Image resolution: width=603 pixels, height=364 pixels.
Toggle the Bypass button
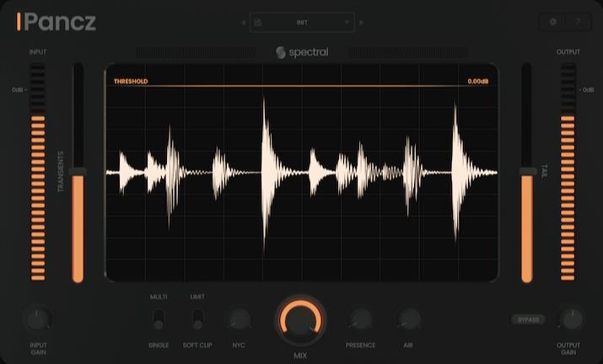tap(529, 319)
